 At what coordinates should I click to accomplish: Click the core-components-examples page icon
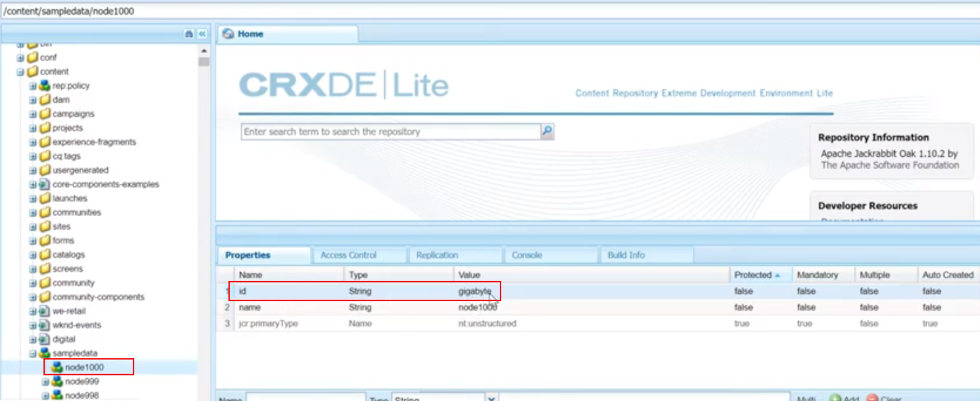pos(45,184)
